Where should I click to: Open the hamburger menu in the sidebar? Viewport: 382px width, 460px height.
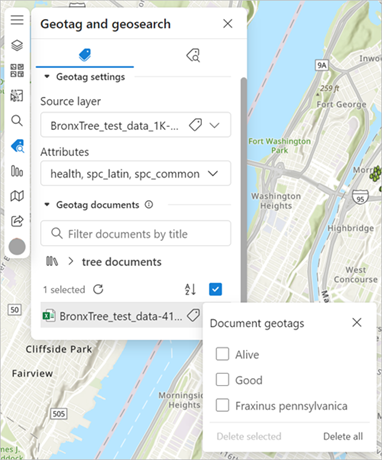17,20
